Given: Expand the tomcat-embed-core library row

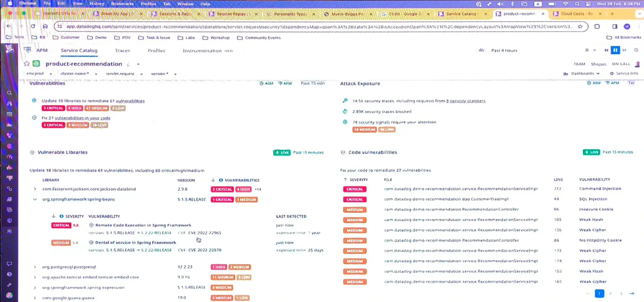Looking at the screenshot, I should (35, 277).
